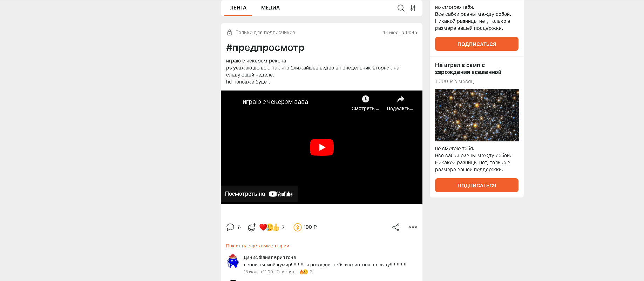Click the 100 ₽ donation coin icon
The height and width of the screenshot is (281, 644).
(297, 227)
